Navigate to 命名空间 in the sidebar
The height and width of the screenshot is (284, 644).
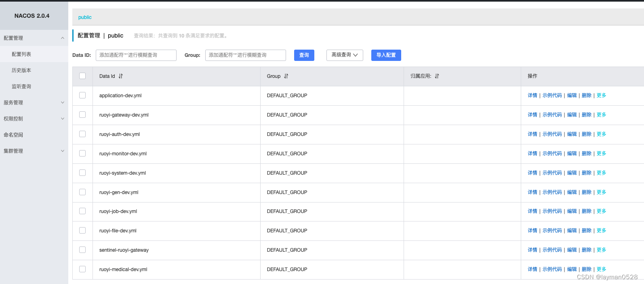point(34,135)
